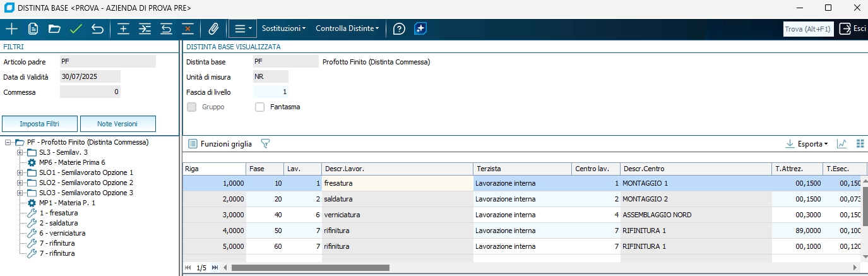Open the chart icon beside Esporta
This screenshot has width=868, height=276.
(841, 144)
